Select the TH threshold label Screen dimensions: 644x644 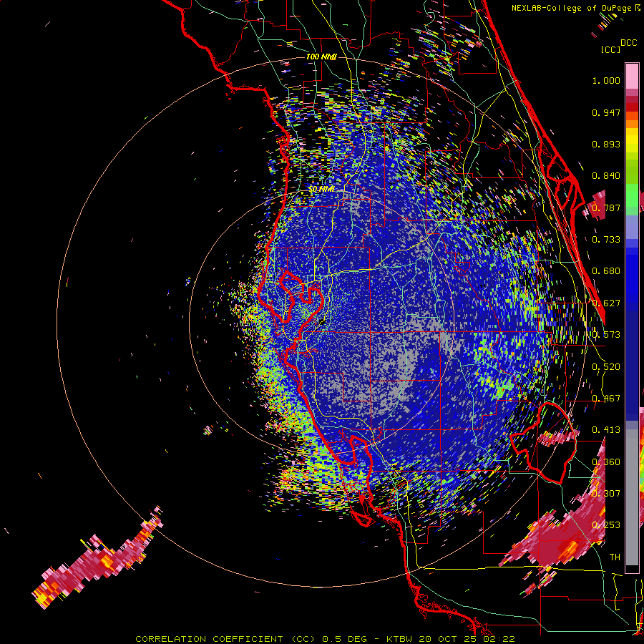coord(615,557)
